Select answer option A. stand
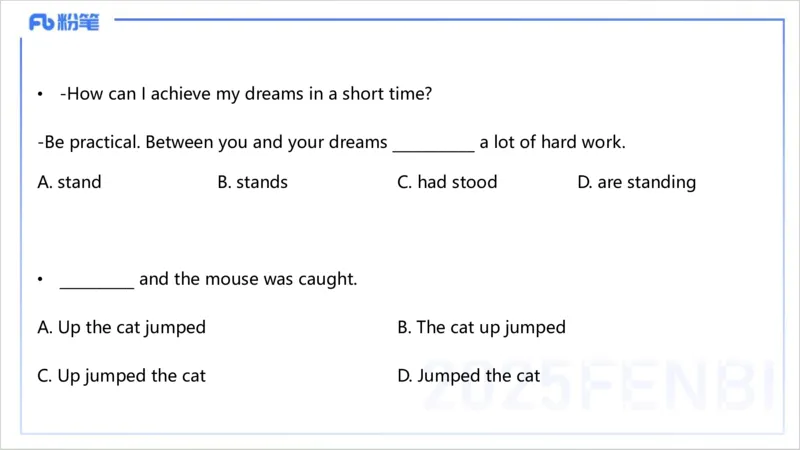 point(69,182)
